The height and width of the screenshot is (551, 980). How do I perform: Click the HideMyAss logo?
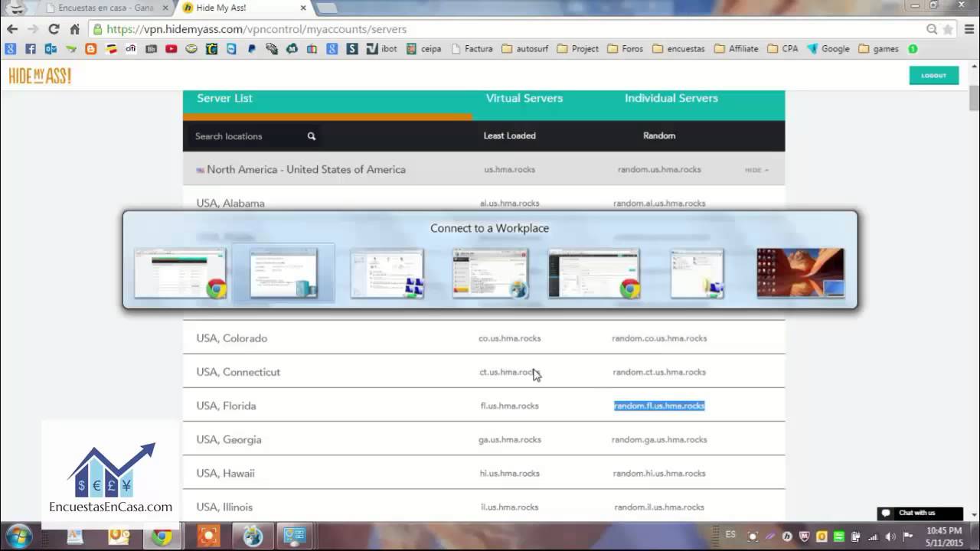(40, 76)
